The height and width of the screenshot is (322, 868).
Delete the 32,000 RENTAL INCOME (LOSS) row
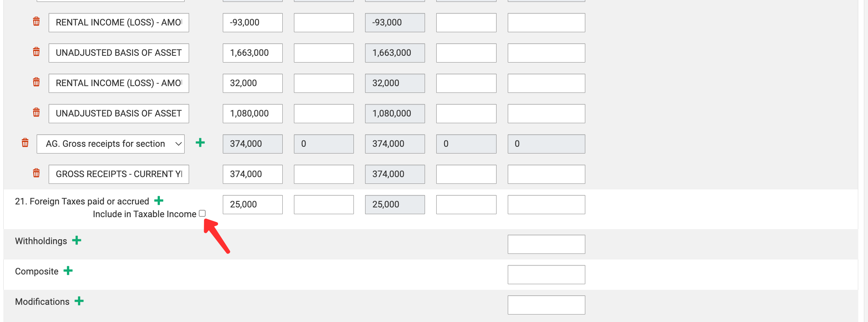(x=36, y=82)
